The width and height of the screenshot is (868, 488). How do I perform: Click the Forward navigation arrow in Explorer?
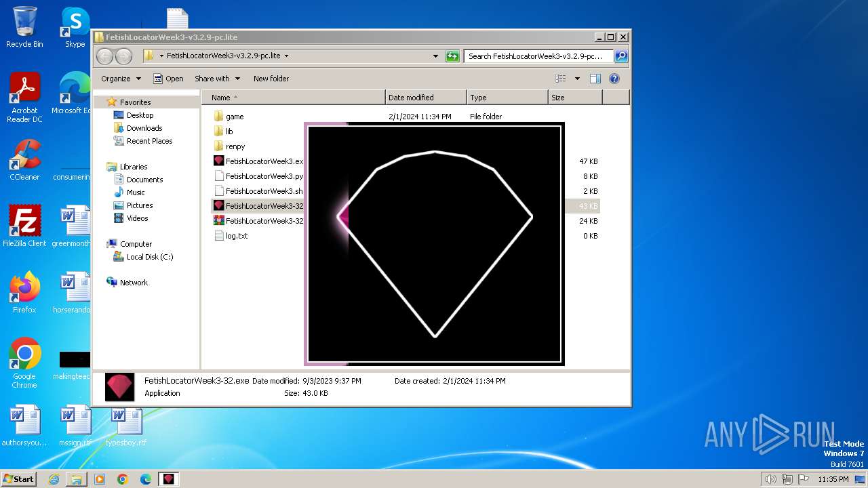(x=123, y=56)
